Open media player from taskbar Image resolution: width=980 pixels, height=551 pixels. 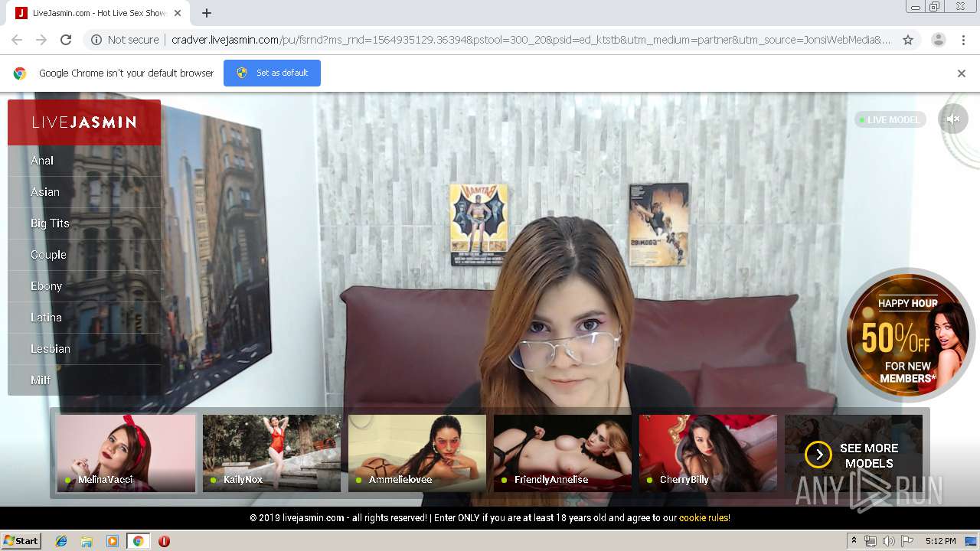(113, 541)
